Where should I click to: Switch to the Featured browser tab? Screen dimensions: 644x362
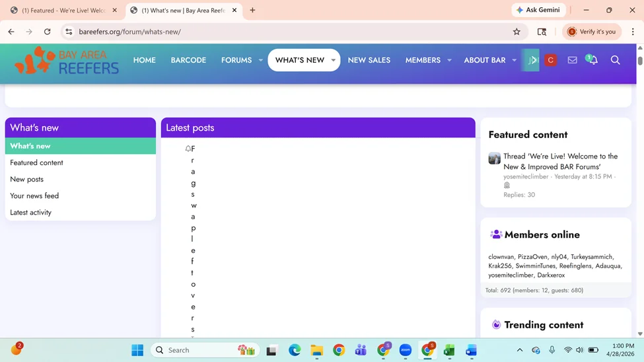[x=63, y=11]
